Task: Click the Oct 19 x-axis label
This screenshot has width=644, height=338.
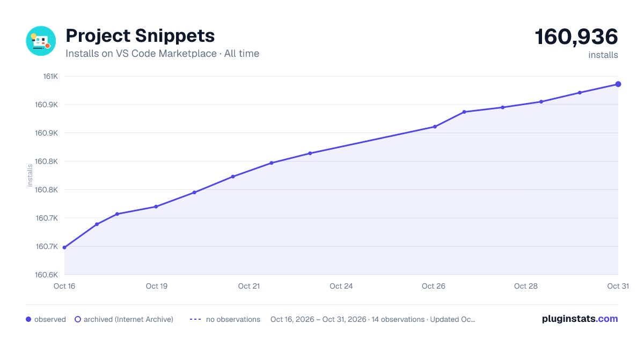Action: click(157, 286)
